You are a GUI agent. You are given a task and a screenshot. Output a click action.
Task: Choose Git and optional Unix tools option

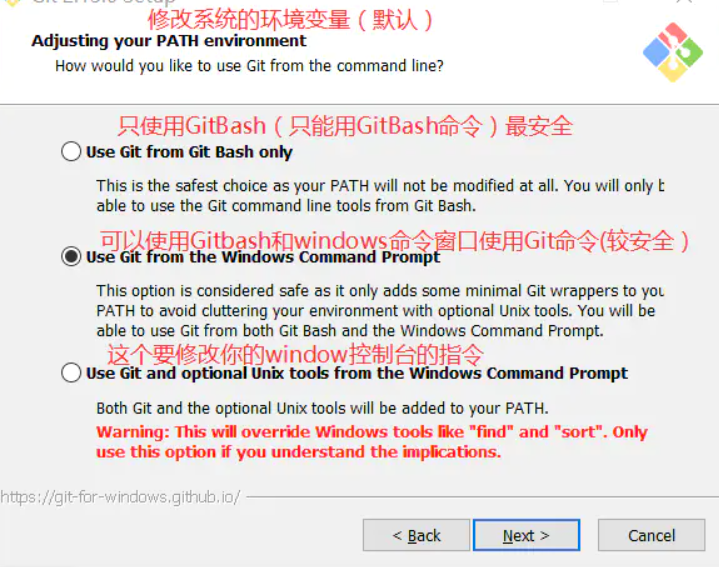coord(71,373)
